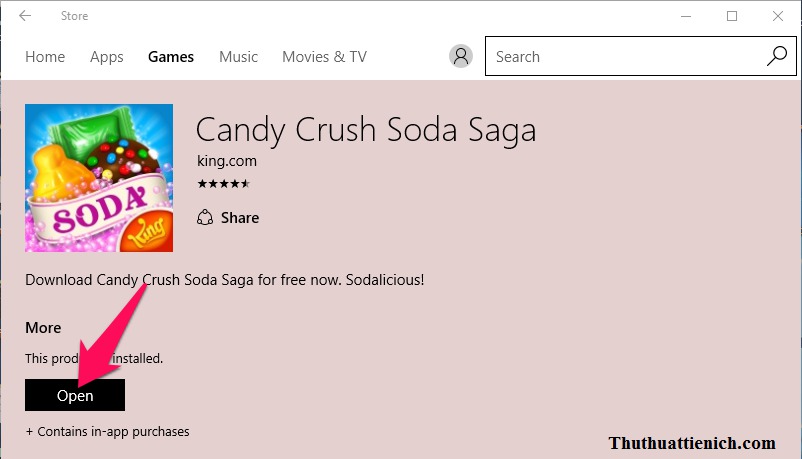This screenshot has height=459, width=802.
Task: Click the Share icon beside the Share label
Action: [x=205, y=218]
